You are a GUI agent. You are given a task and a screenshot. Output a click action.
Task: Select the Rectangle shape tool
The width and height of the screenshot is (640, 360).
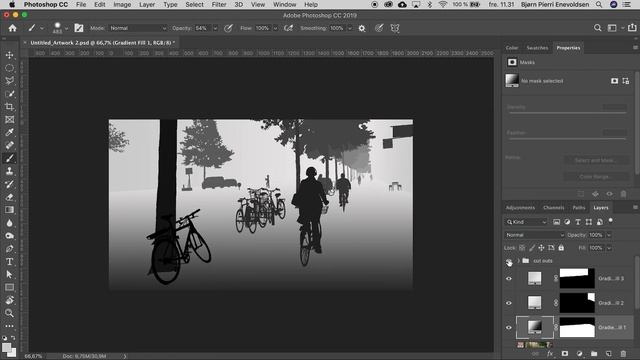tap(9, 287)
